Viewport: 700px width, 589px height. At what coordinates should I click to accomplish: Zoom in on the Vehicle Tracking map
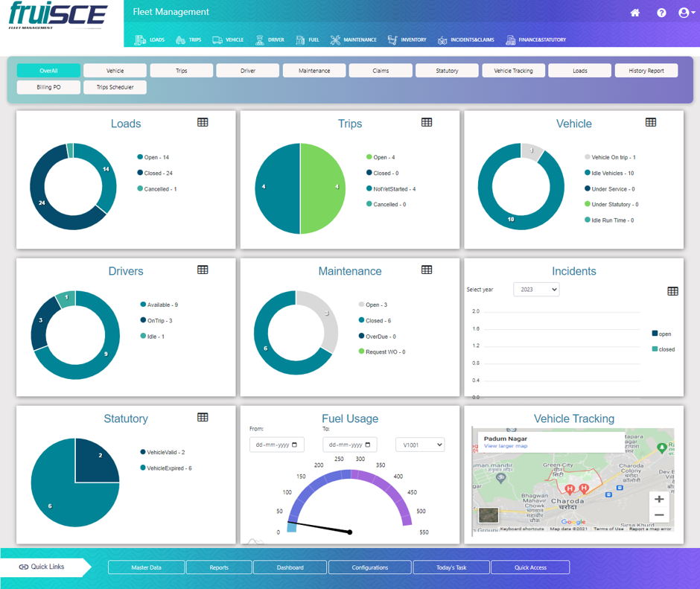[x=659, y=499]
